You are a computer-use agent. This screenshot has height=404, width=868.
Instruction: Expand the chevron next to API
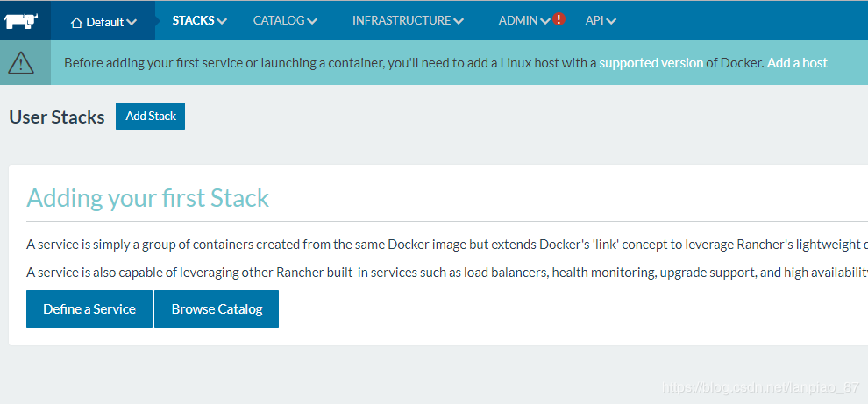[611, 21]
